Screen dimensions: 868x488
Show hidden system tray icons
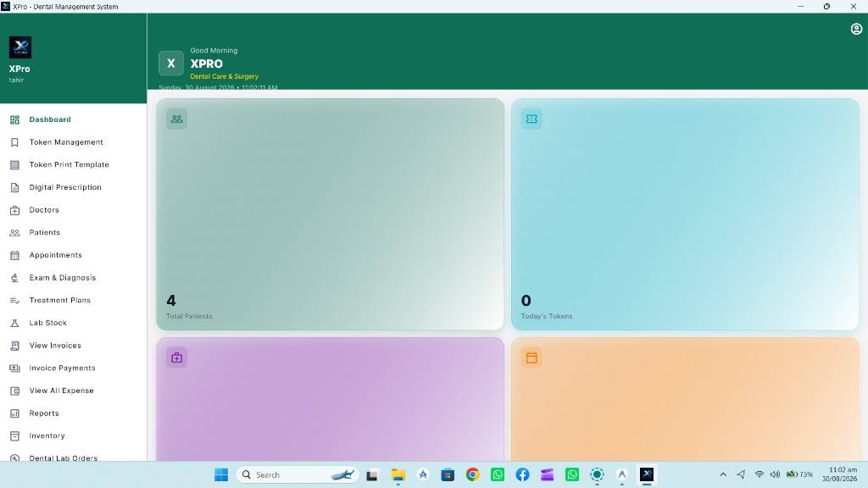723,474
